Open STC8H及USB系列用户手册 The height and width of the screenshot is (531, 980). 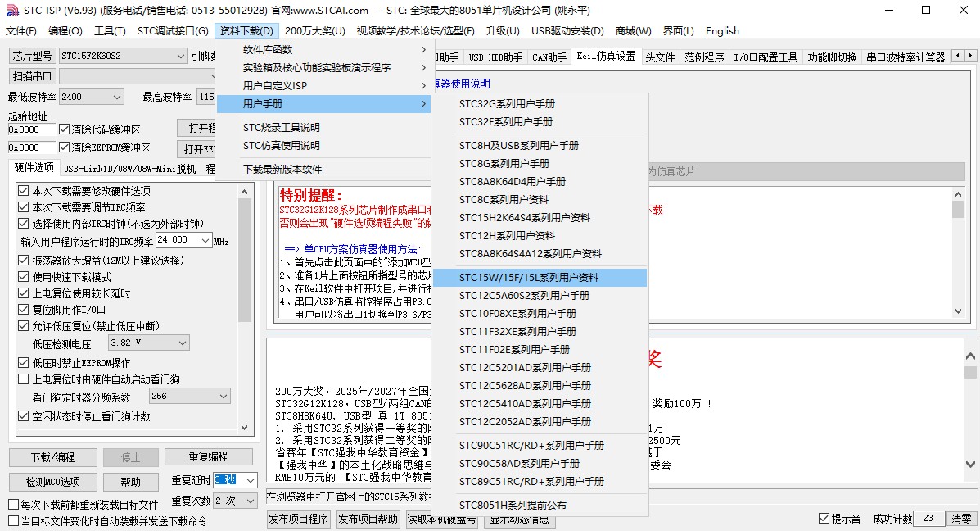pos(540,146)
